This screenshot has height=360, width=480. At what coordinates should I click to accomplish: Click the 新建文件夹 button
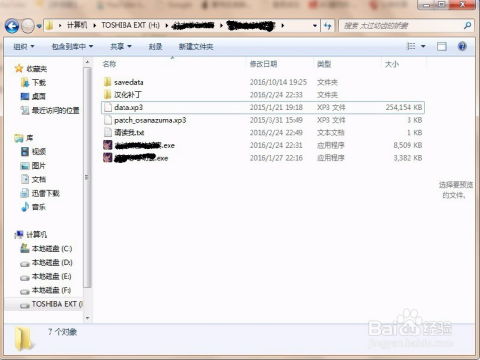pos(196,47)
